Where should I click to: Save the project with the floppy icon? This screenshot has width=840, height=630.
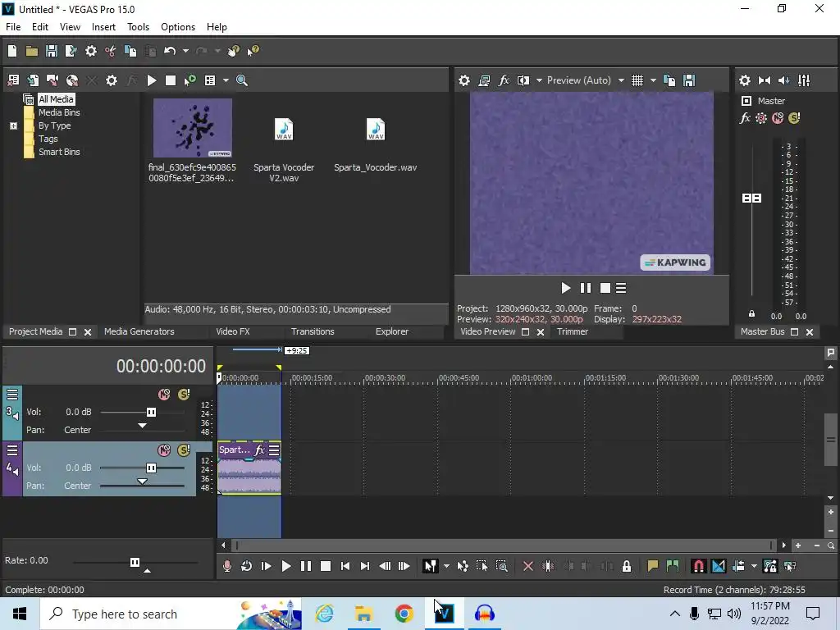pyautogui.click(x=52, y=51)
